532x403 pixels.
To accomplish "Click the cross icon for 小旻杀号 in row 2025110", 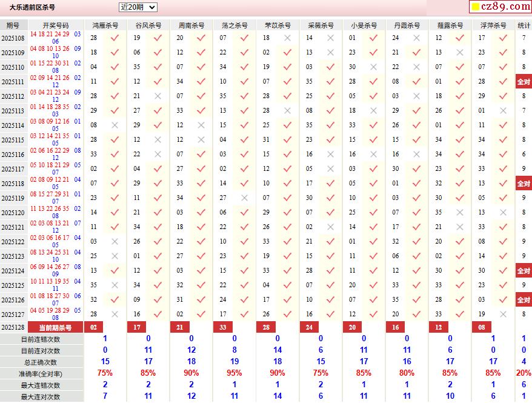I will (374, 67).
